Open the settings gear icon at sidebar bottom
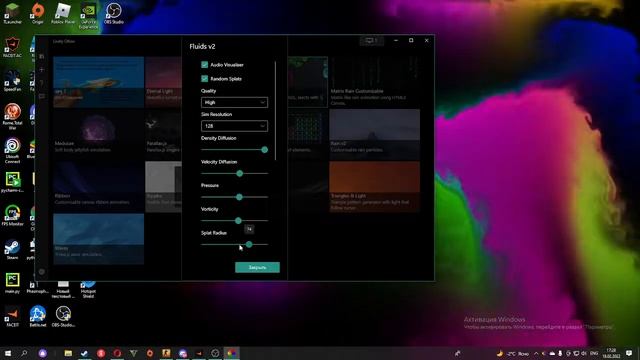 click(x=42, y=271)
